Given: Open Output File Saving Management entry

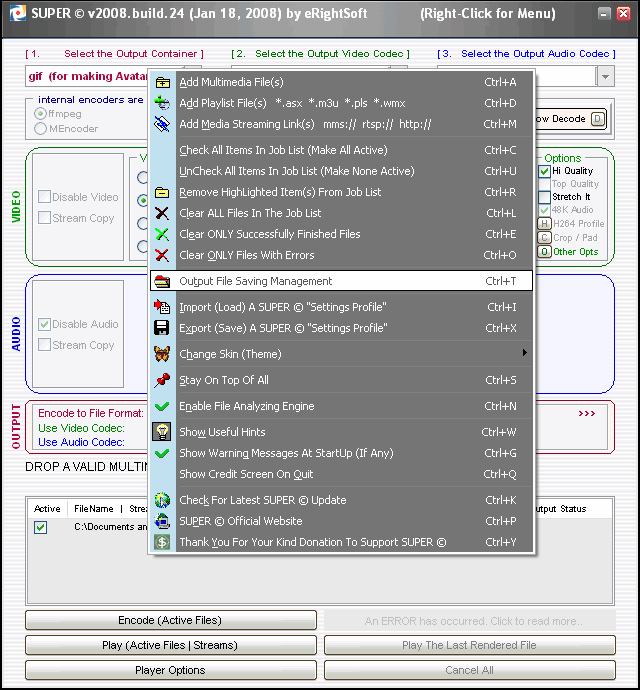Looking at the screenshot, I should [x=341, y=281].
